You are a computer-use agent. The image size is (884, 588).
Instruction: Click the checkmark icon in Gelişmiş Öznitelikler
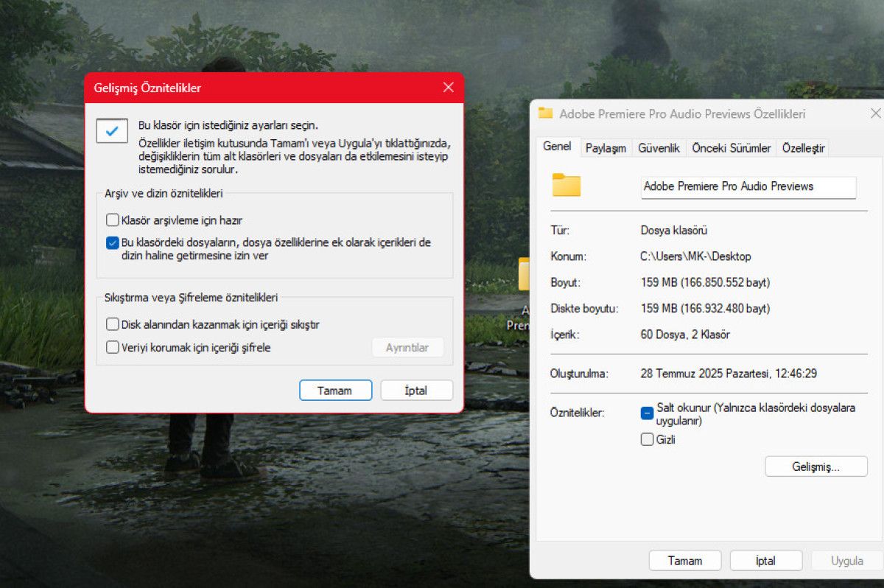pos(112,130)
